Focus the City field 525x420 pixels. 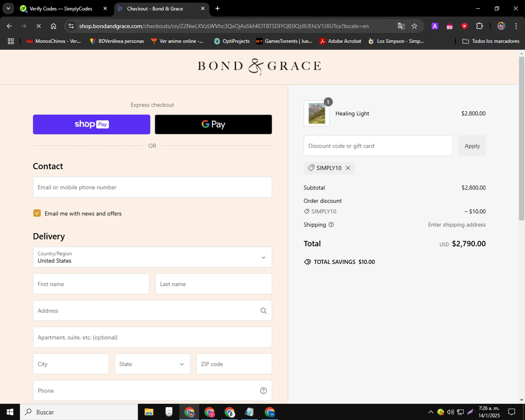[x=71, y=364]
